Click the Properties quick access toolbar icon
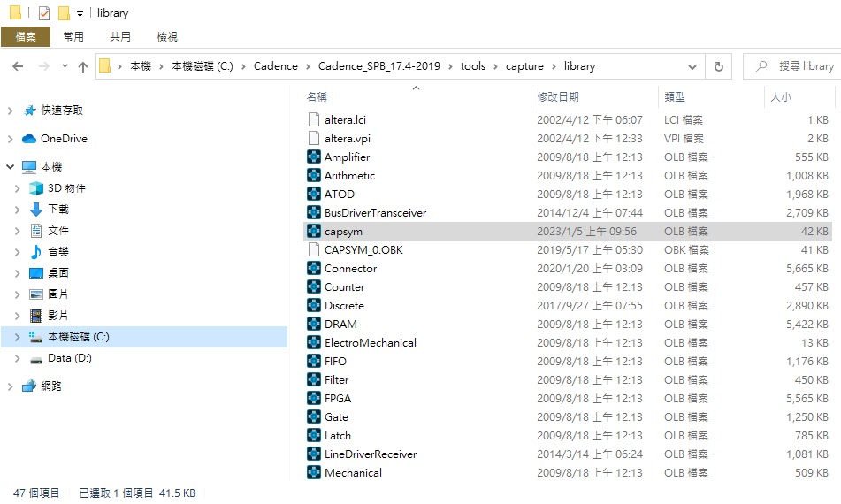Viewport: 841px width, 504px height. pos(44,13)
